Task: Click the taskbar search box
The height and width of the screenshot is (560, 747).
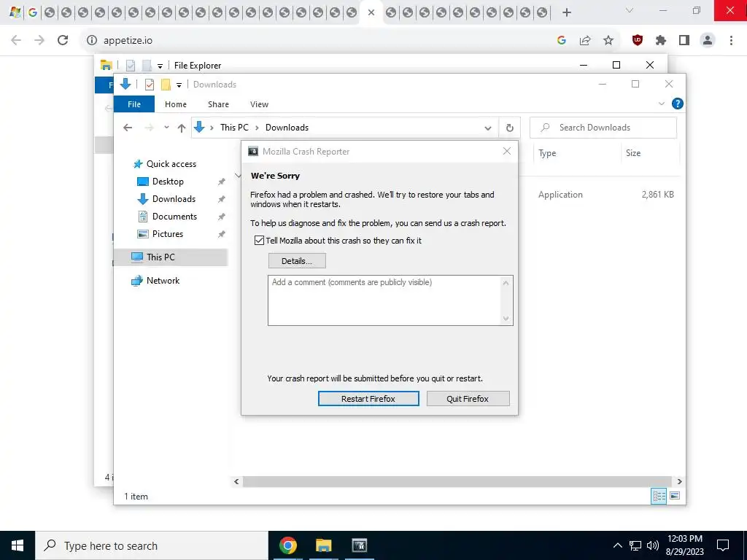Action: coord(152,545)
